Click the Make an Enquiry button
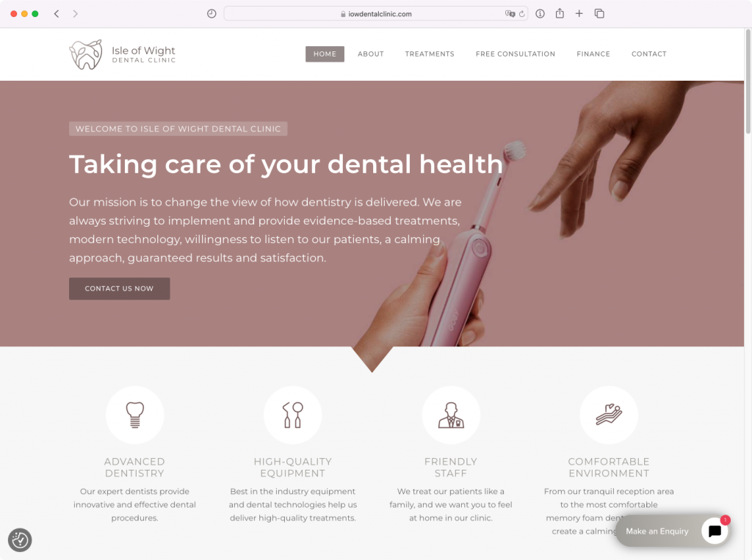The height and width of the screenshot is (560, 752). point(657,531)
